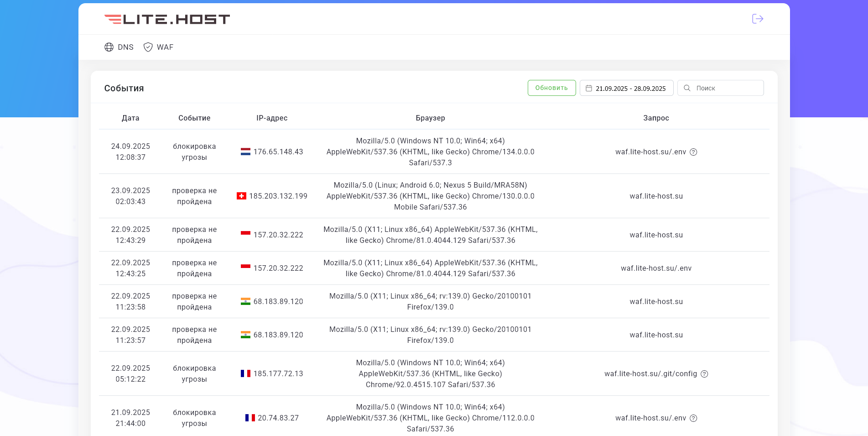Click the India flag on the 11:23:58 row
This screenshot has width=868, height=436.
(245, 301)
